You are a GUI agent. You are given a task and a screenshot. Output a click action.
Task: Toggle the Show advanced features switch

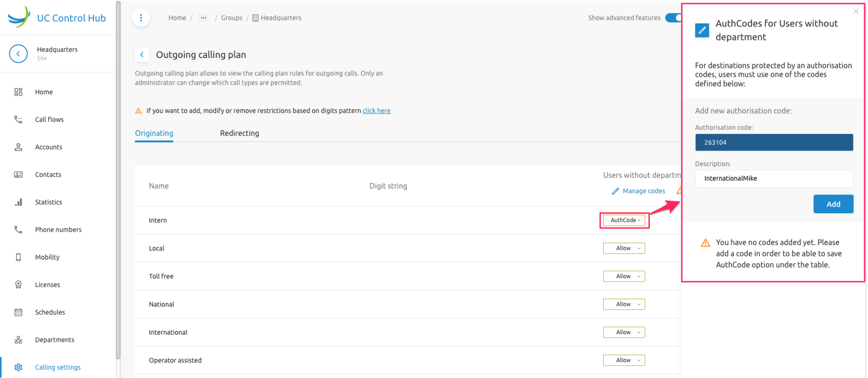tap(673, 18)
